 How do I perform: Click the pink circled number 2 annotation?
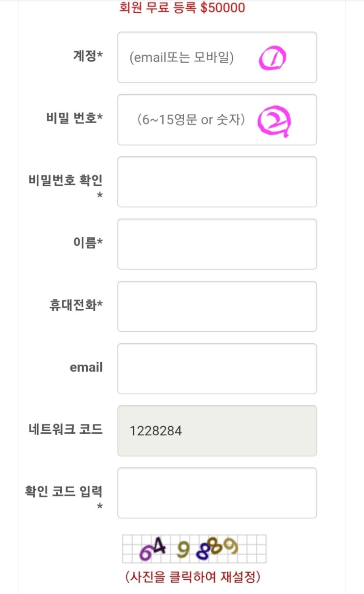click(274, 122)
